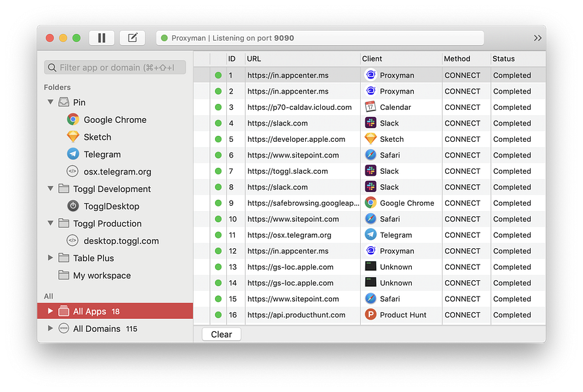Viewport: 583px width, 392px height.
Task: Select the https://api.producthunt.com URL
Action: click(x=296, y=315)
